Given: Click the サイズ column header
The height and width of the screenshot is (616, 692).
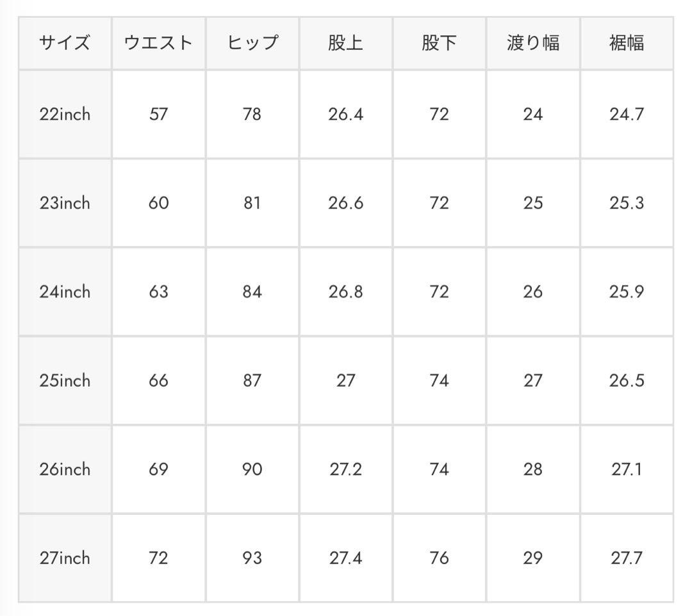Looking at the screenshot, I should pyautogui.click(x=65, y=43).
